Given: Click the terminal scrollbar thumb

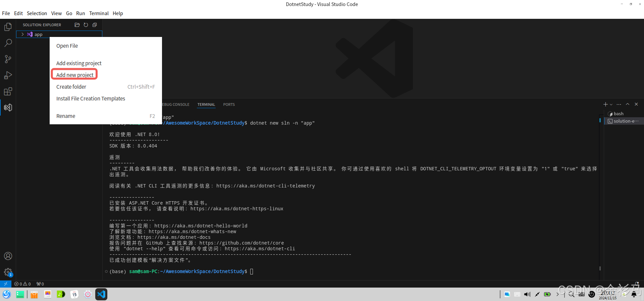Looking at the screenshot, I should [600, 268].
